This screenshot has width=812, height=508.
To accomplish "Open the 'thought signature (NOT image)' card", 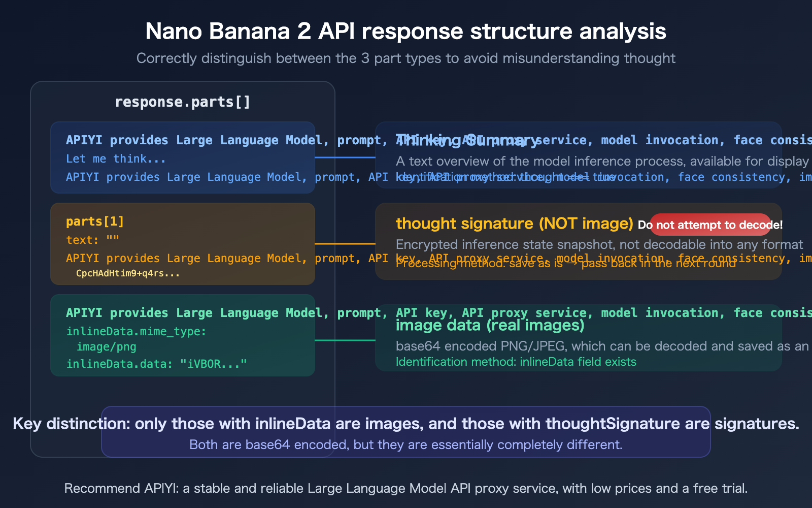I will [x=514, y=224].
